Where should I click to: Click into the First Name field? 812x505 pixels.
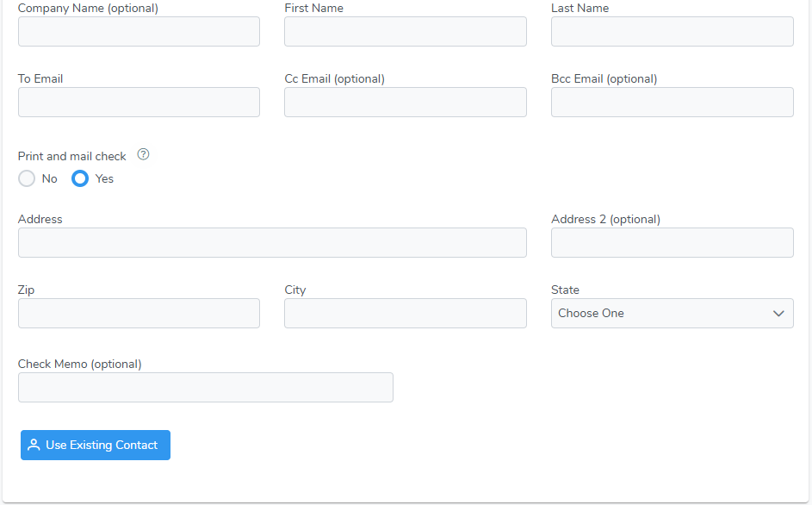[x=406, y=32]
